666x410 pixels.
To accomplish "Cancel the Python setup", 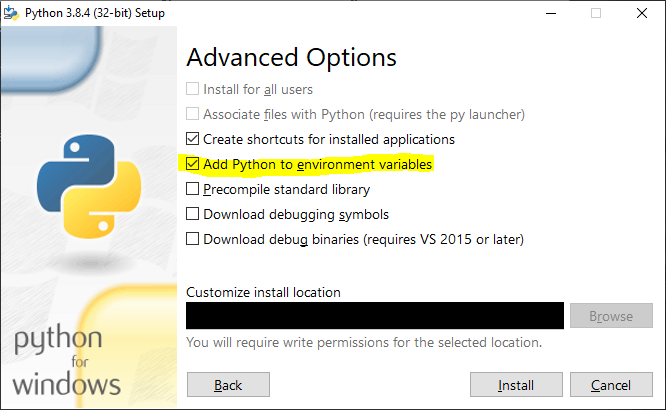I will (611, 385).
